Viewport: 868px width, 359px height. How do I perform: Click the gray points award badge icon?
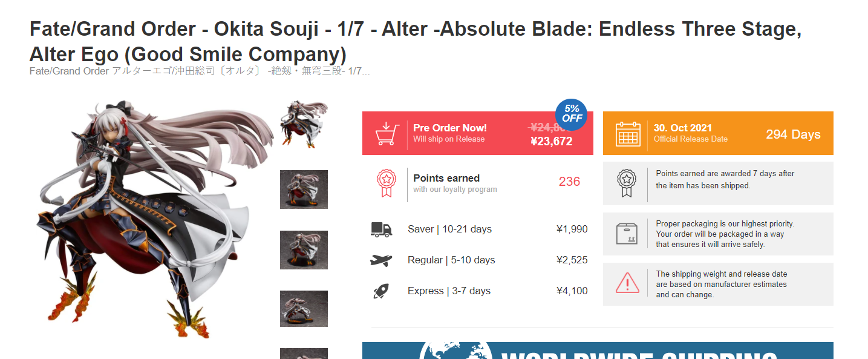(627, 183)
